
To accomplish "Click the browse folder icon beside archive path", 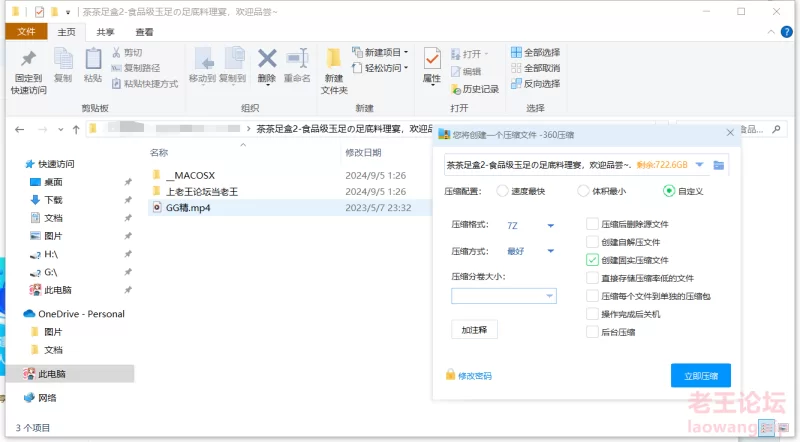I will coord(718,165).
